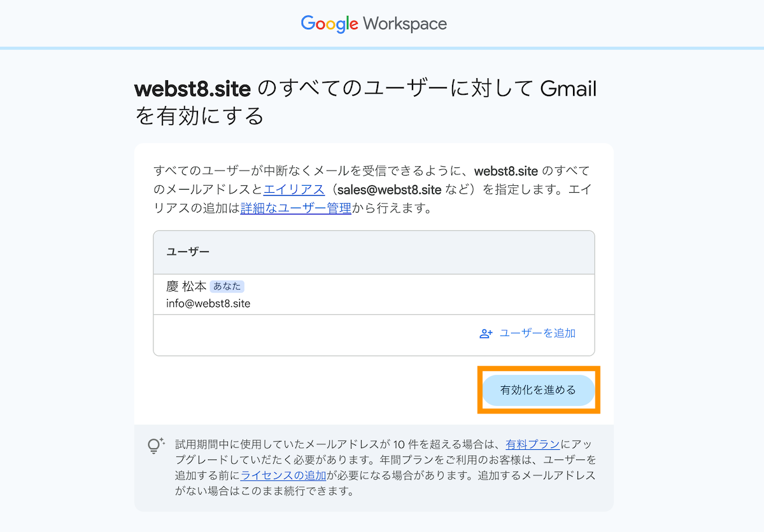Click the info@webst8.site address in the user row
The height and width of the screenshot is (532, 764).
click(x=208, y=304)
